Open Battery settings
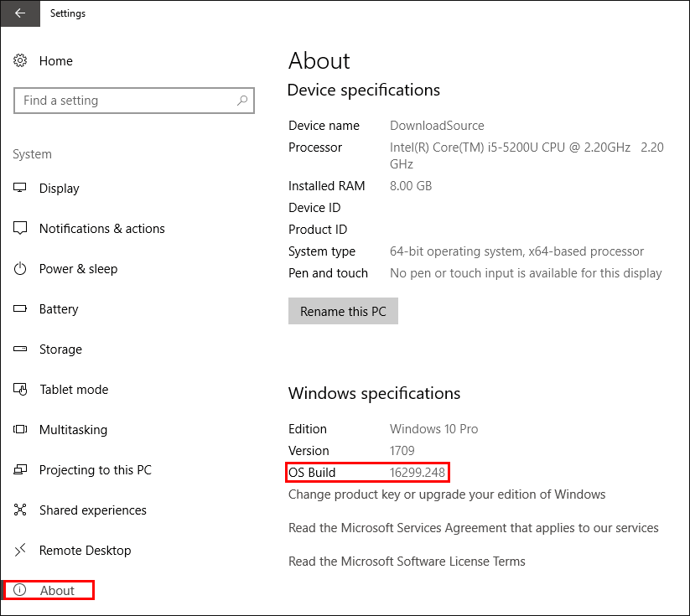The image size is (690, 616). point(59,309)
